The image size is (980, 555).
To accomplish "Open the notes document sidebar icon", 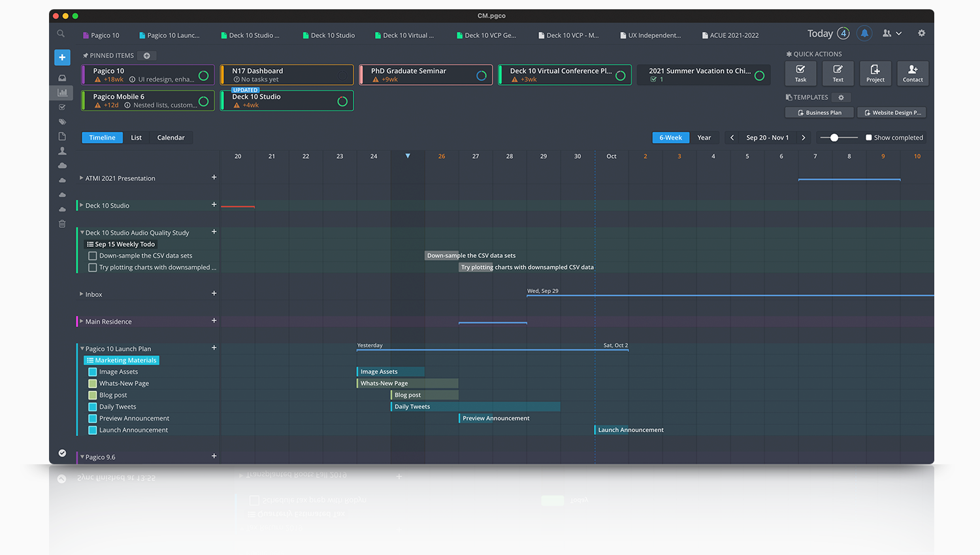I will tap(62, 136).
